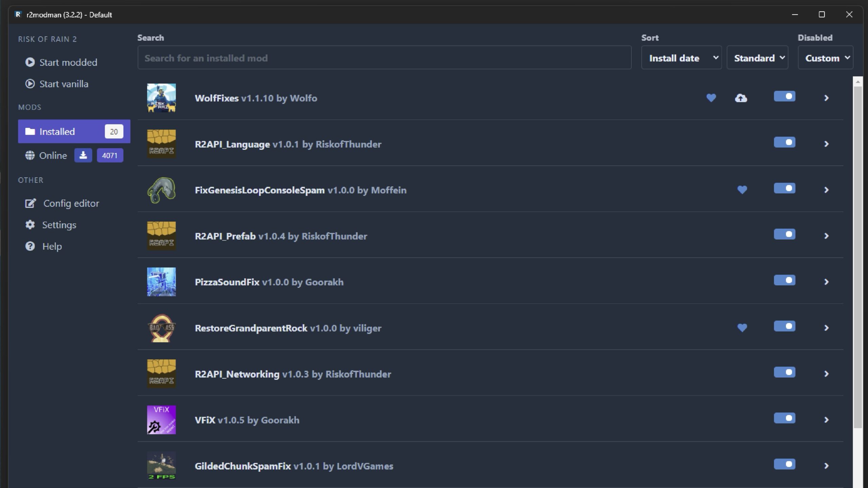Click the online mods download icon

pyautogui.click(x=83, y=155)
